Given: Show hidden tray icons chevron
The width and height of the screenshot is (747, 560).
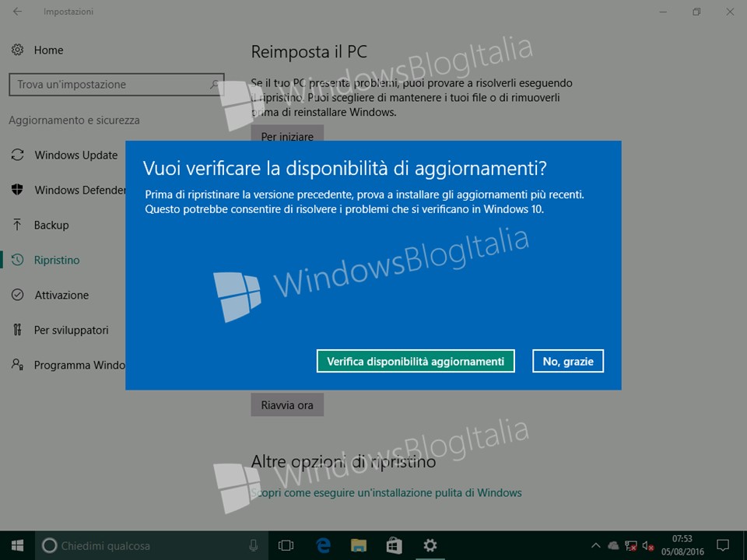Looking at the screenshot, I should (595, 546).
